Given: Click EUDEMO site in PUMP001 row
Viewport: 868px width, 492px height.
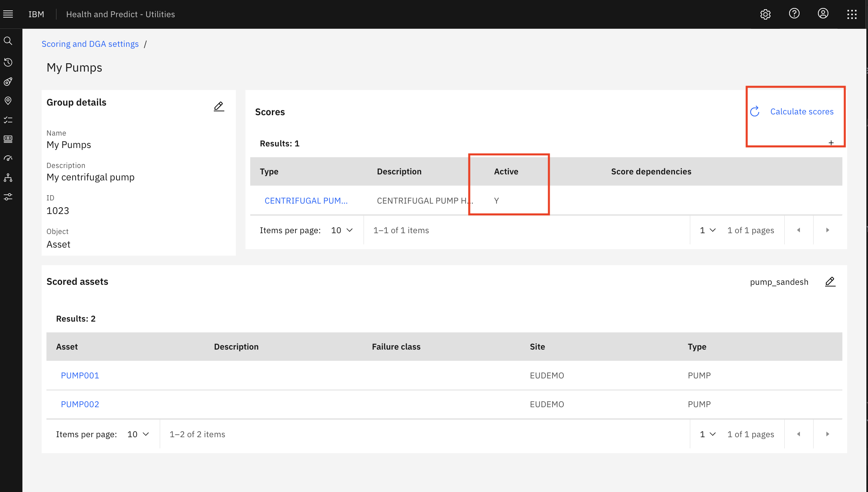Looking at the screenshot, I should [547, 376].
